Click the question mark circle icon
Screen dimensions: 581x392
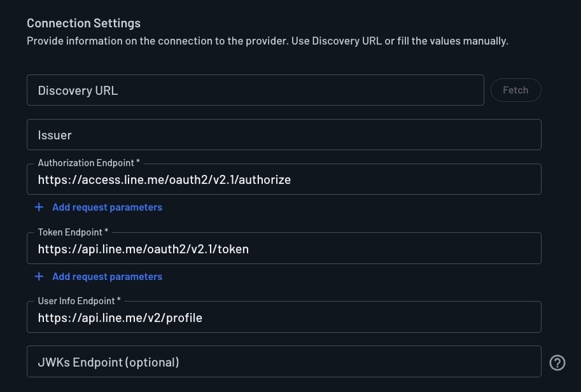557,362
